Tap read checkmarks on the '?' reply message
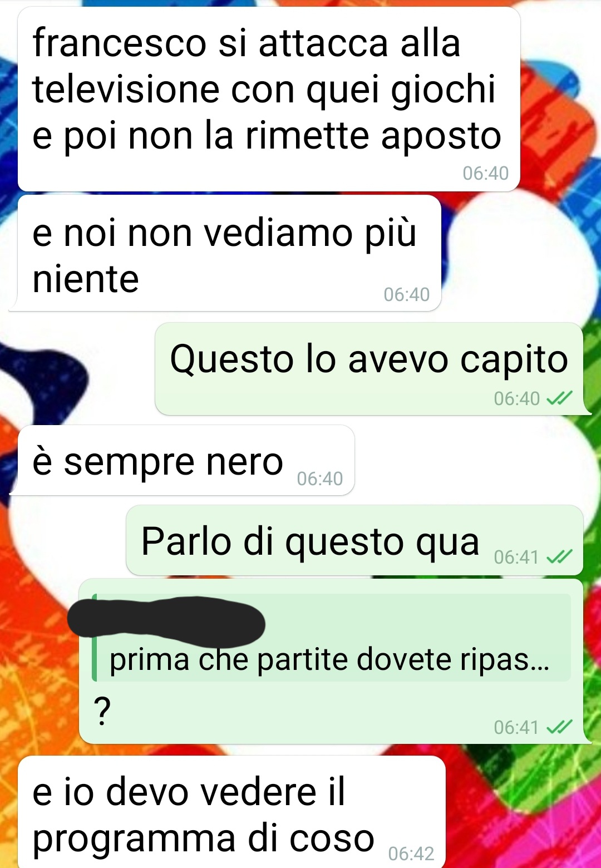The height and width of the screenshot is (868, 601). point(559,727)
